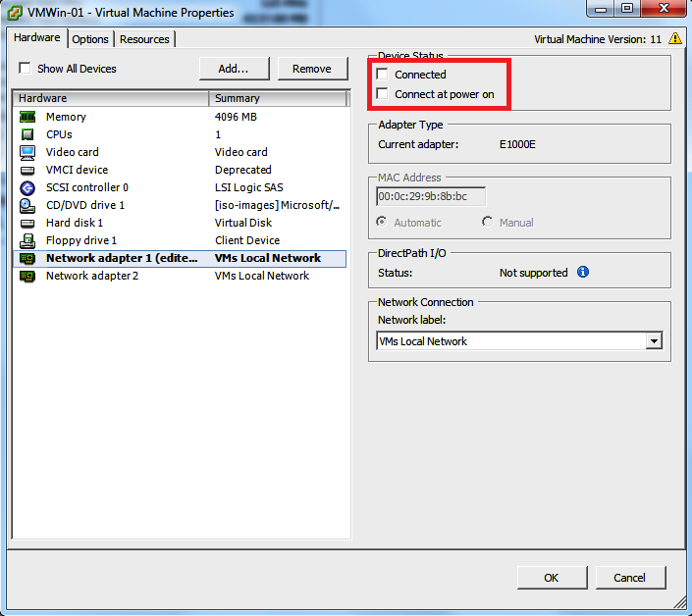The height and width of the screenshot is (616, 692).
Task: Toggle the Show All Devices checkbox
Action: point(25,69)
